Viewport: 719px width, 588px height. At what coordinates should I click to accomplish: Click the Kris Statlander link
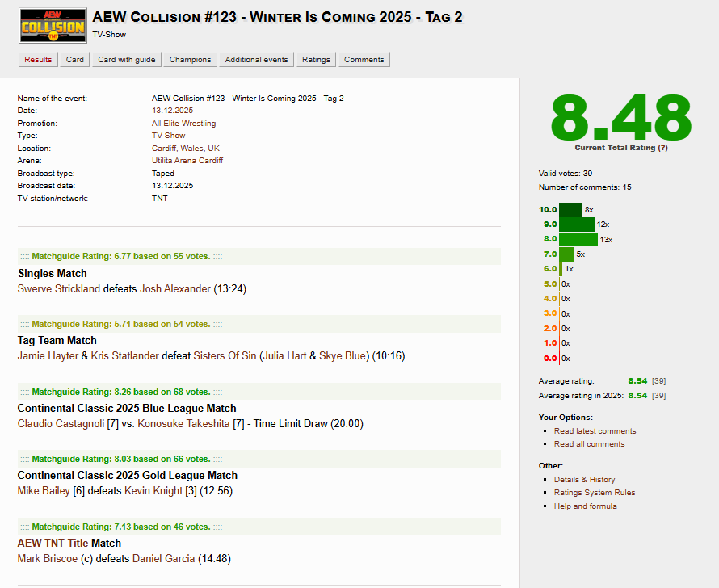(x=124, y=355)
